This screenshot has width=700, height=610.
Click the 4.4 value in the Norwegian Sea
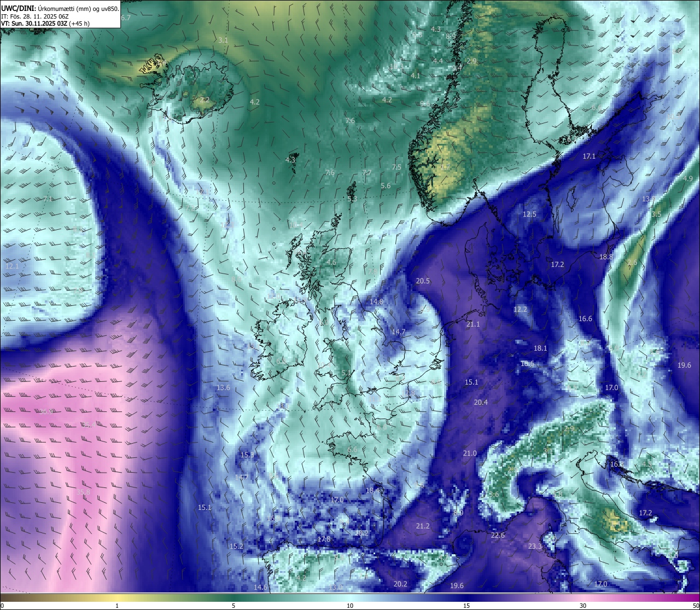tap(438, 61)
